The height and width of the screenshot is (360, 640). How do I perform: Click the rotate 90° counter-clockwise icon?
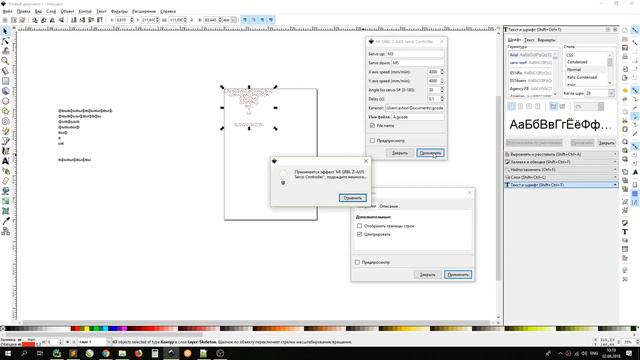coord(35,20)
